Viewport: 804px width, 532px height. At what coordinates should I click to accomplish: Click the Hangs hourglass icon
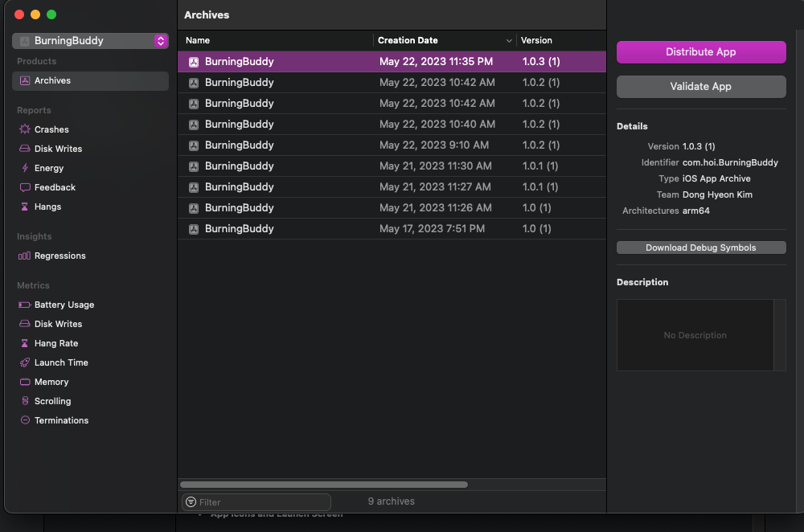pos(25,207)
